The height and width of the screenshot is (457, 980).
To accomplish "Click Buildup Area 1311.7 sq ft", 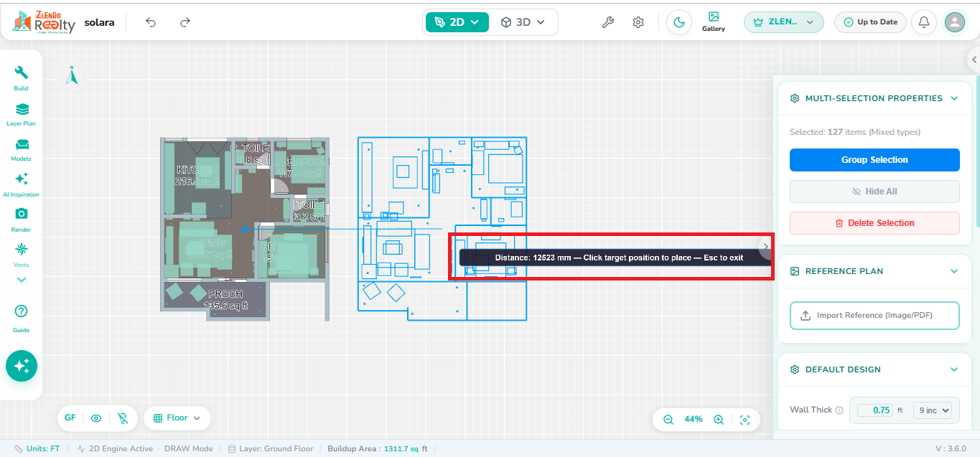I will [x=378, y=449].
